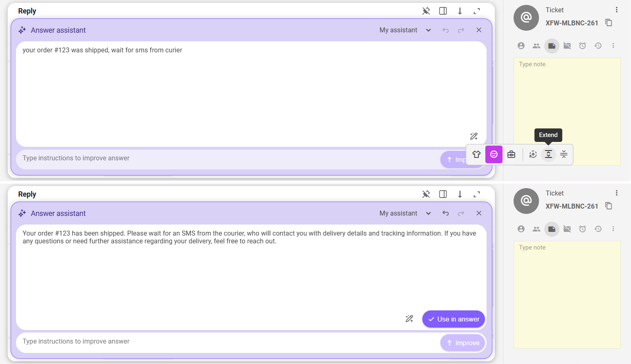This screenshot has width=631, height=364.
Task: Click the Improve button in lower panel
Action: [463, 343]
